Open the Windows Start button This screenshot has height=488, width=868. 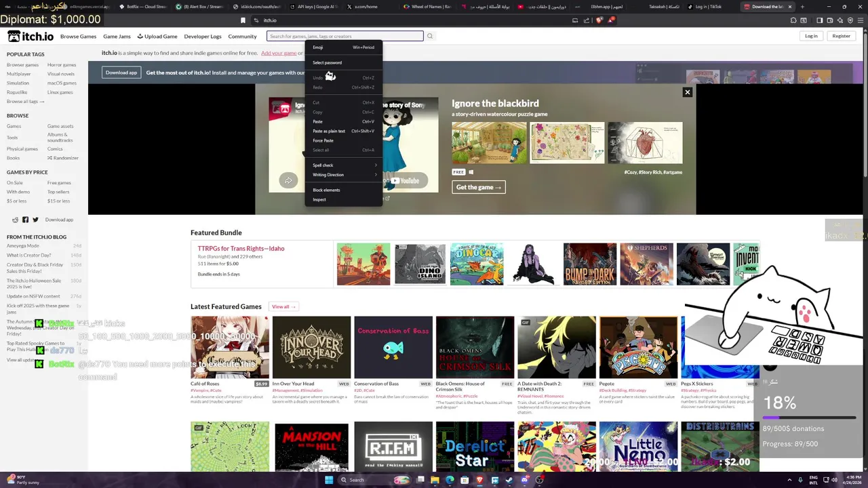[x=328, y=480]
